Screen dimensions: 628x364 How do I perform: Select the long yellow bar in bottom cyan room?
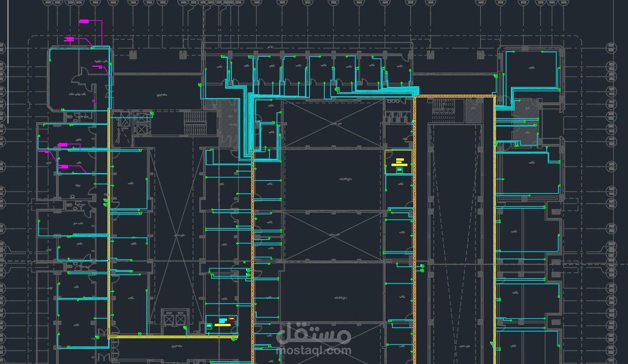223,325
